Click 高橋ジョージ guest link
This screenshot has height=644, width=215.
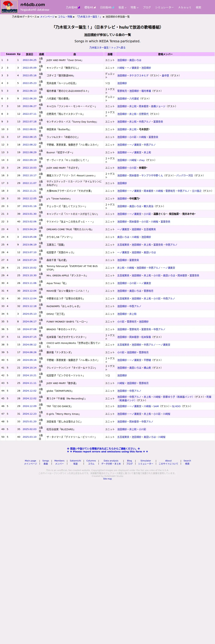tap(158, 106)
